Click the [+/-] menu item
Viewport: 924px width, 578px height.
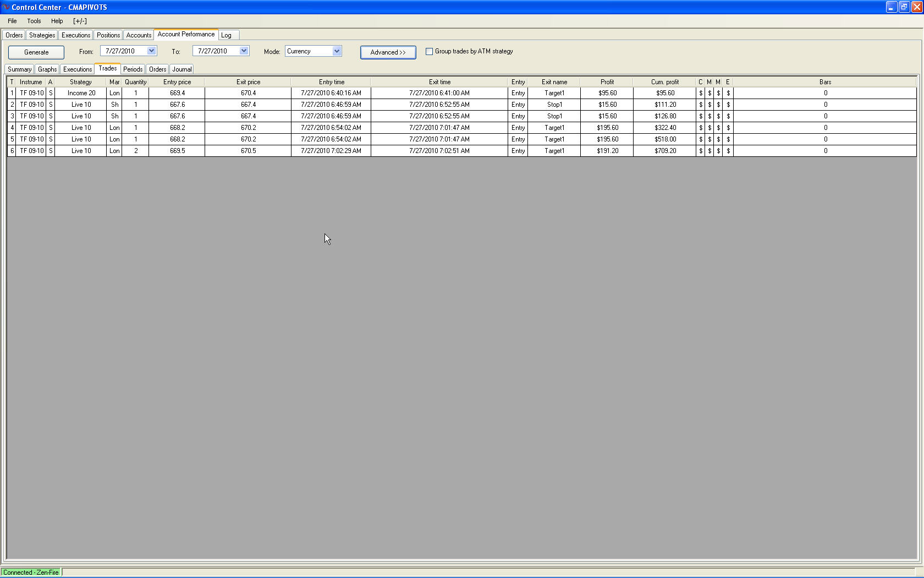coord(80,21)
